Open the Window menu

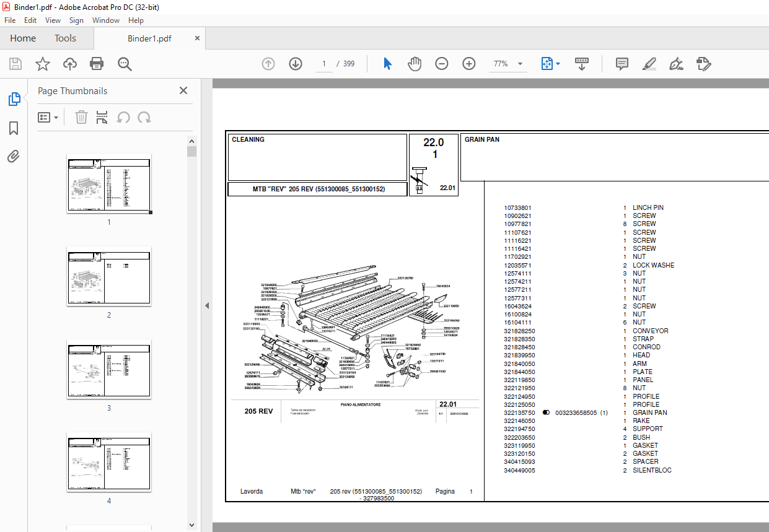(106, 20)
